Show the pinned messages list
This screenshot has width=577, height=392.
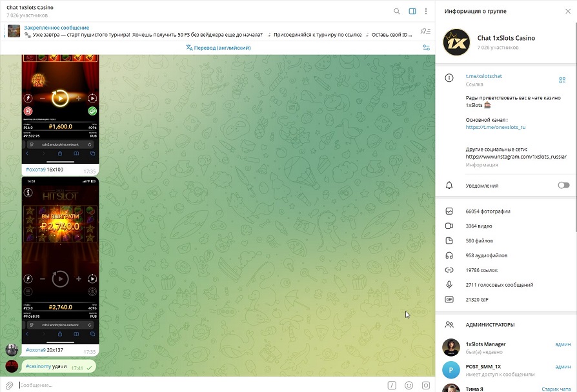point(425,31)
